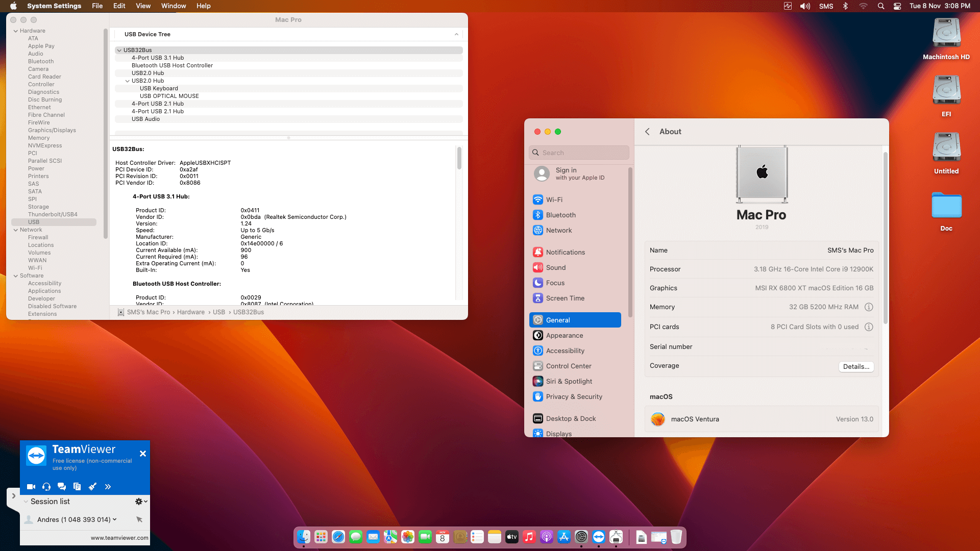Click the TeamViewer headset audio icon
980x551 pixels.
click(46, 487)
